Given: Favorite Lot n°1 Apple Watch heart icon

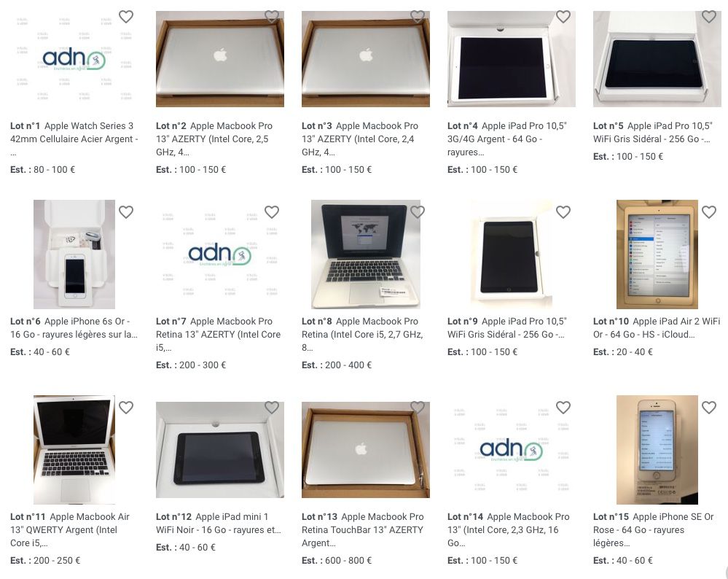Looking at the screenshot, I should click(x=126, y=17).
